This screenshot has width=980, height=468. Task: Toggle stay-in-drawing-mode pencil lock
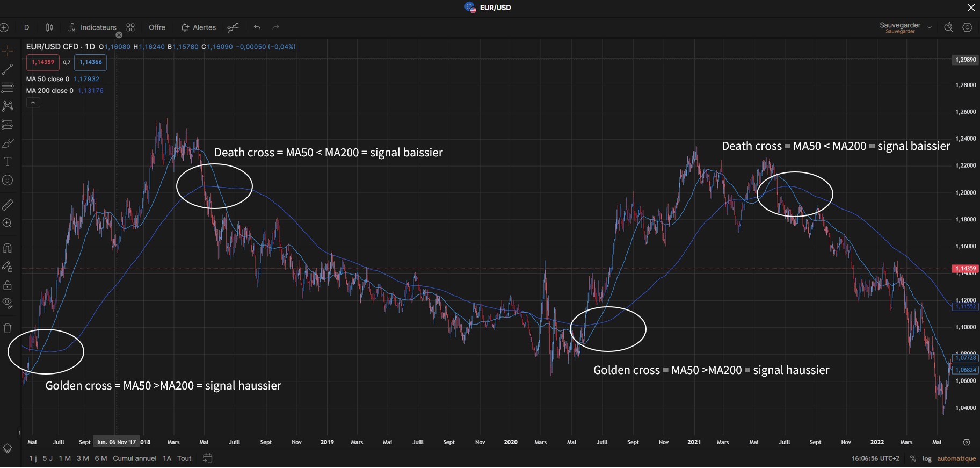point(8,267)
